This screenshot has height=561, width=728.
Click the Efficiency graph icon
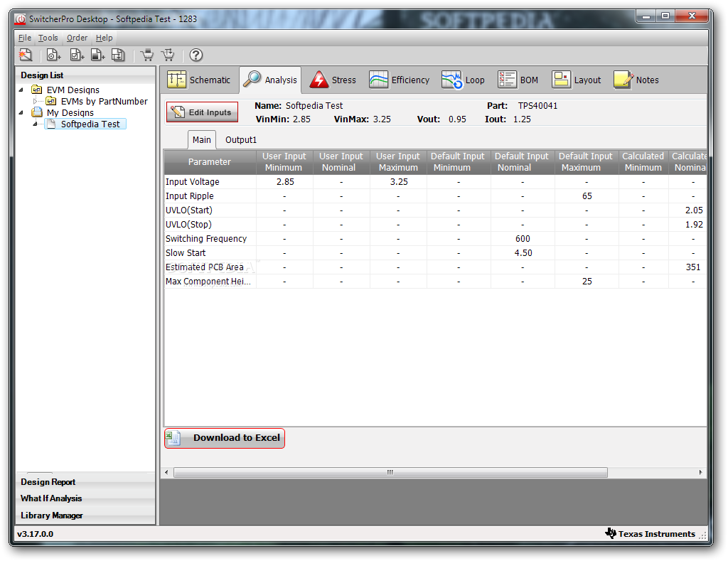pos(378,80)
